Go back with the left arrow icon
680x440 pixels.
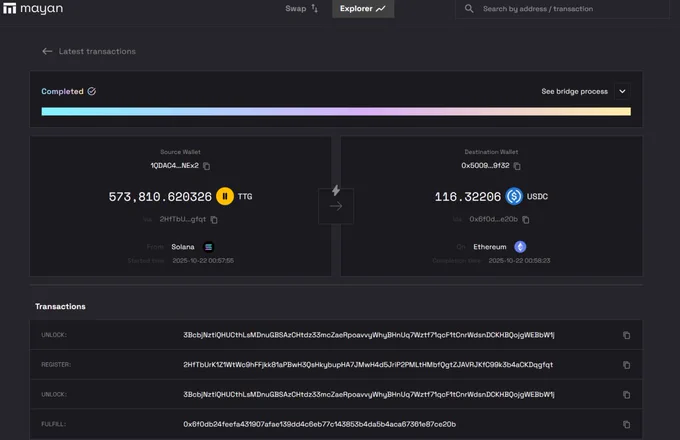pyautogui.click(x=47, y=51)
